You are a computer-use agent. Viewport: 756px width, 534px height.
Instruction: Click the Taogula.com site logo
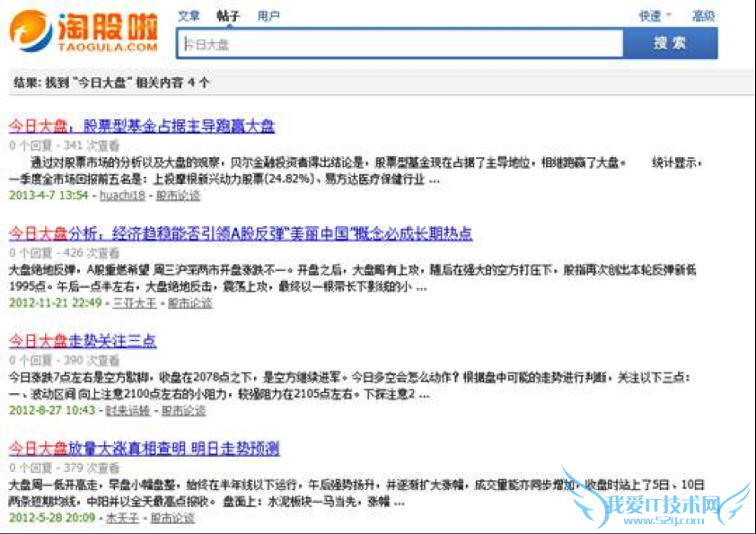[x=84, y=31]
